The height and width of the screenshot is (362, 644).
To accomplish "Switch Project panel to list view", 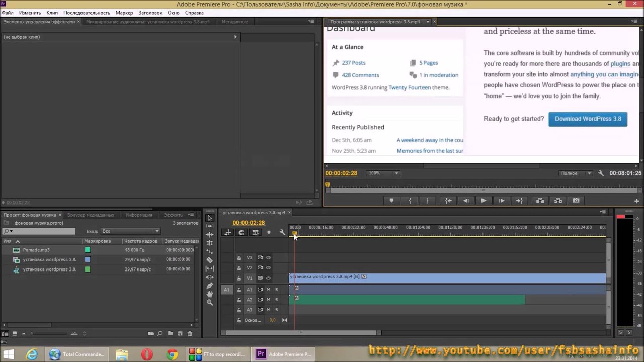I will 5,333.
